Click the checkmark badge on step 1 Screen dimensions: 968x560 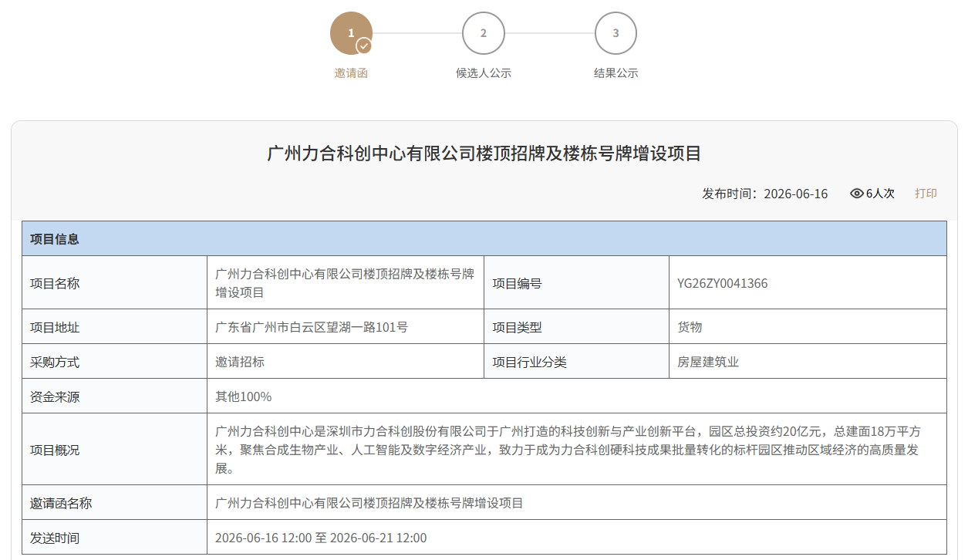tap(364, 46)
